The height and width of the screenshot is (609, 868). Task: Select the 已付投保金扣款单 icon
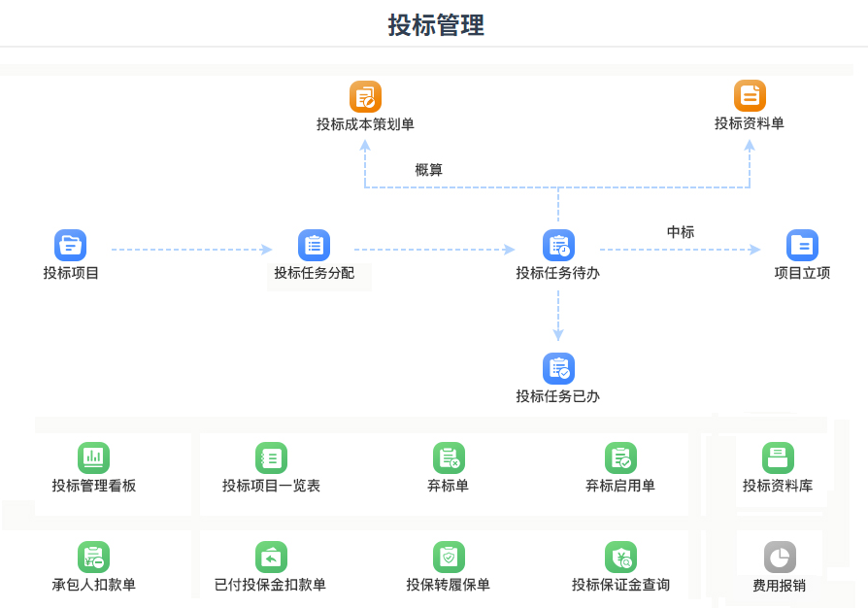[x=271, y=556]
